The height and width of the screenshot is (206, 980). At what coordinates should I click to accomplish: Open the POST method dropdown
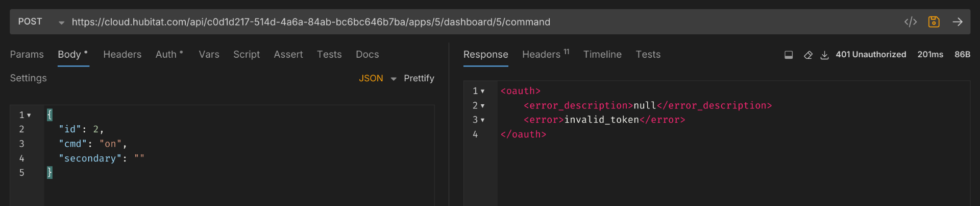[41, 22]
